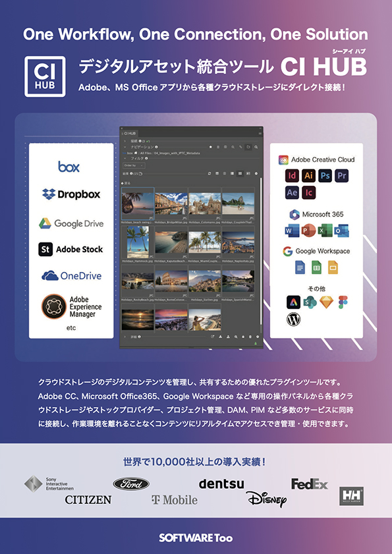392x554 pixels.
Task: Click the PowerPoint icon
Action: 308,231
